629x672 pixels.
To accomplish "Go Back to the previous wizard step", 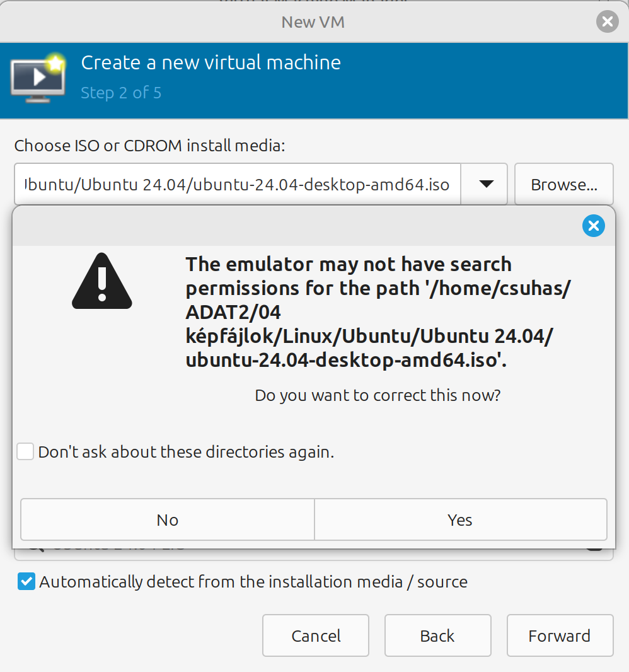I will point(437,635).
